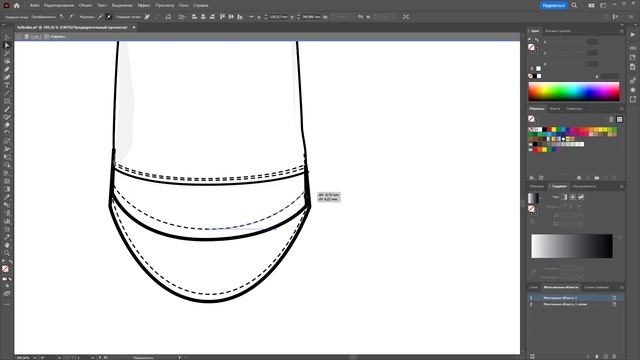
Task: Switch to the Прозрачность tab
Action: pyautogui.click(x=584, y=187)
